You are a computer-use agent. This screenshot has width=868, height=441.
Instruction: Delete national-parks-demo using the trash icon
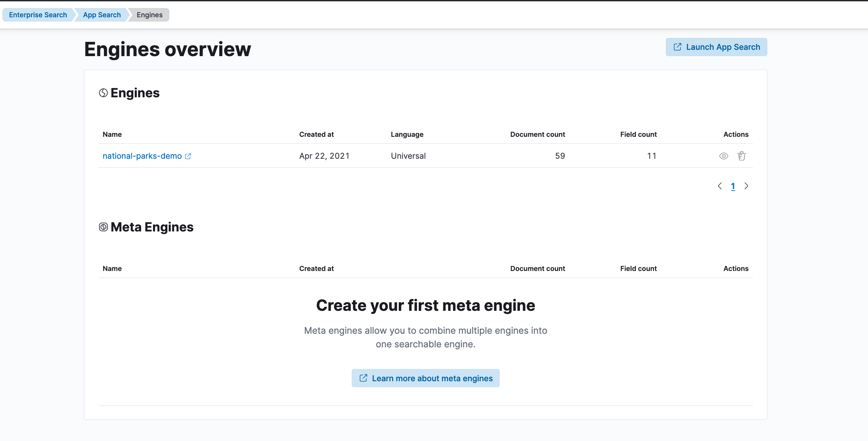pyautogui.click(x=741, y=156)
